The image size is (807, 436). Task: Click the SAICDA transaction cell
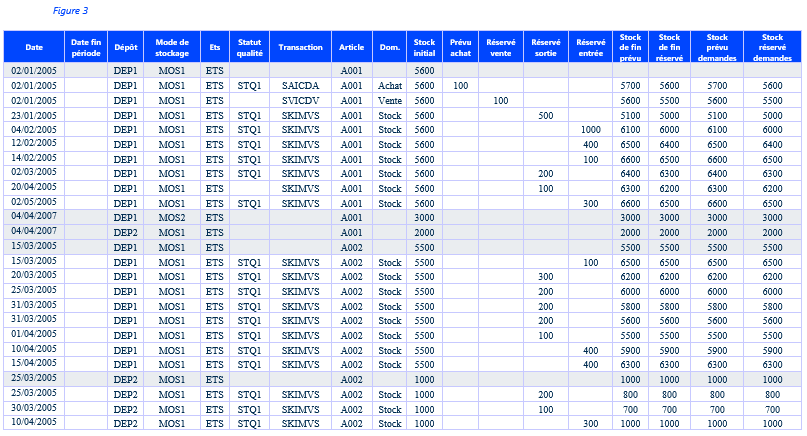pos(301,86)
